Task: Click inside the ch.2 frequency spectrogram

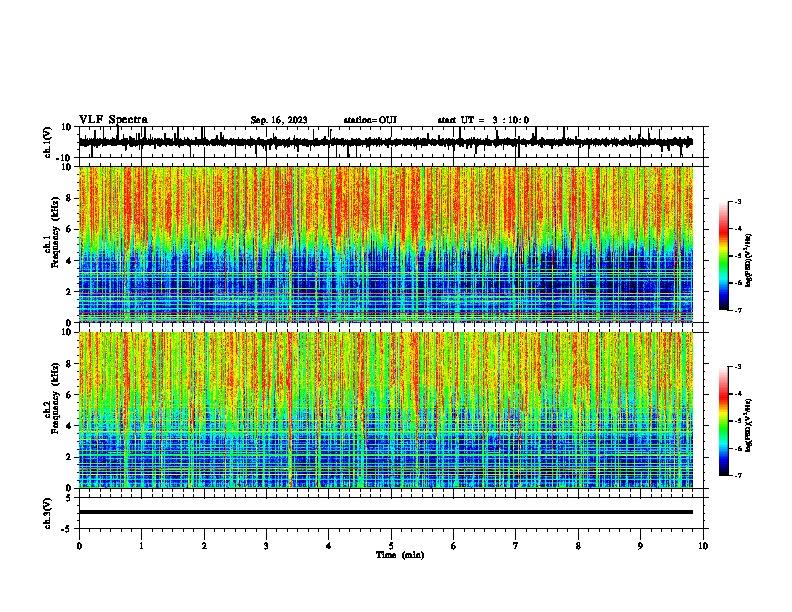Action: [x=386, y=410]
